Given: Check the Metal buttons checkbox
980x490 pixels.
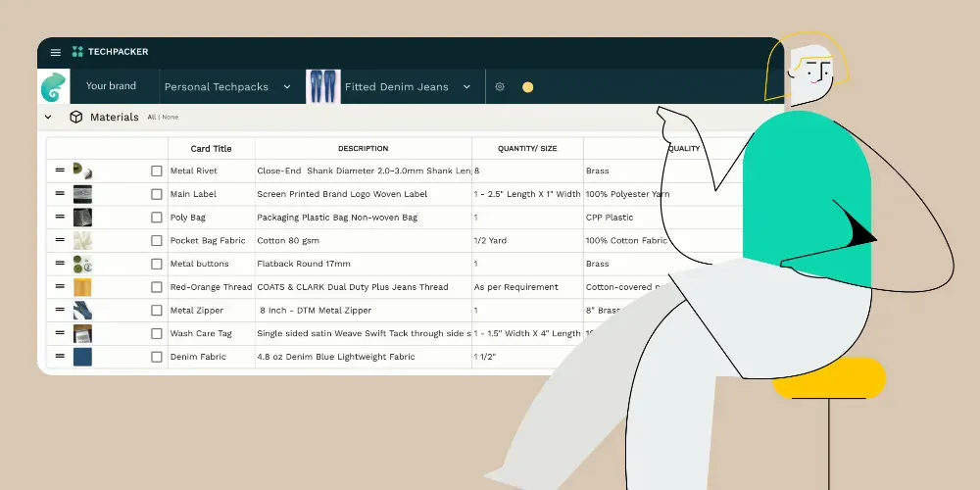Looking at the screenshot, I should click(157, 264).
